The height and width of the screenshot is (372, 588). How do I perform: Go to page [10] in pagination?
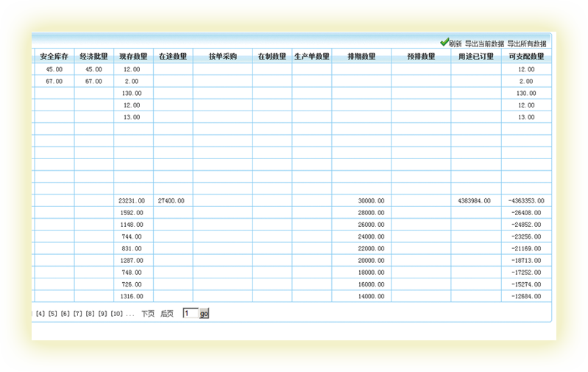[116, 314]
